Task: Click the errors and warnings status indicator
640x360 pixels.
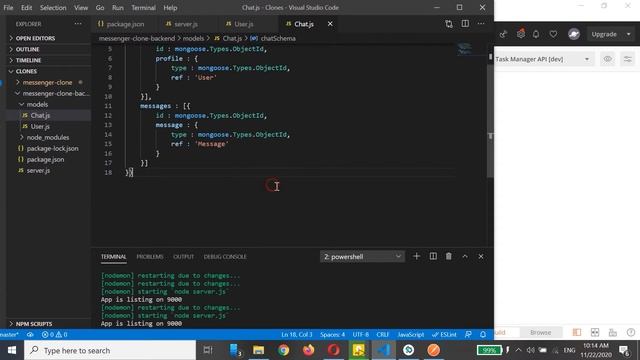Action: pyautogui.click(x=54, y=335)
